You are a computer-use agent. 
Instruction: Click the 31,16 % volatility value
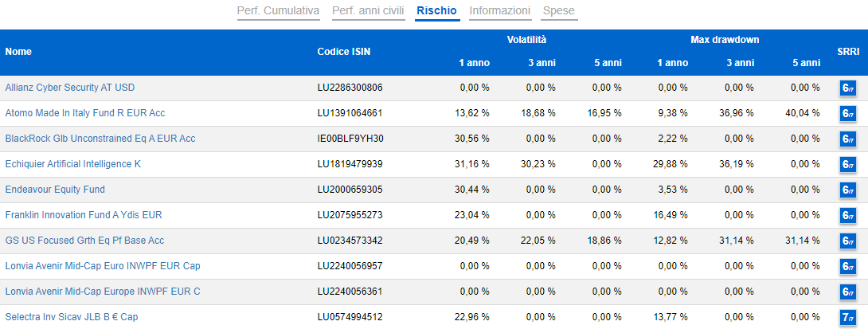point(471,164)
